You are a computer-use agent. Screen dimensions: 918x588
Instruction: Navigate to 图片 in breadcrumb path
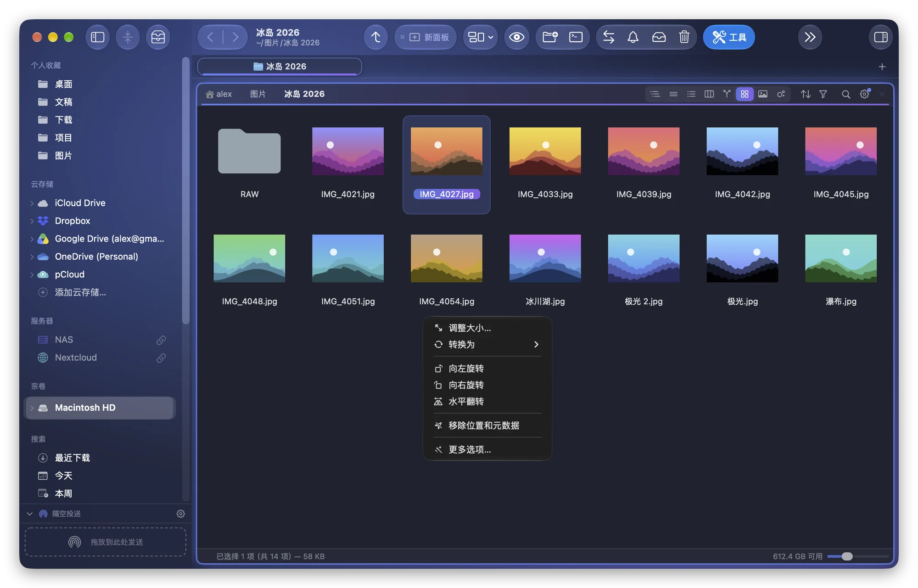[257, 94]
